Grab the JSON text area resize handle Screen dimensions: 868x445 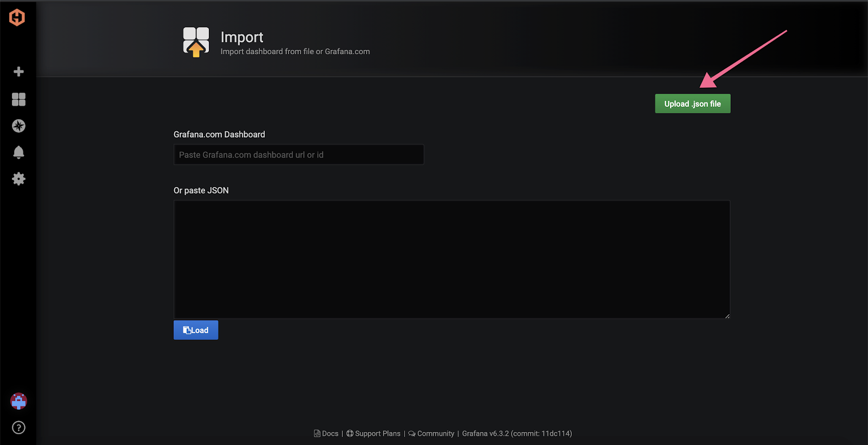(727, 316)
